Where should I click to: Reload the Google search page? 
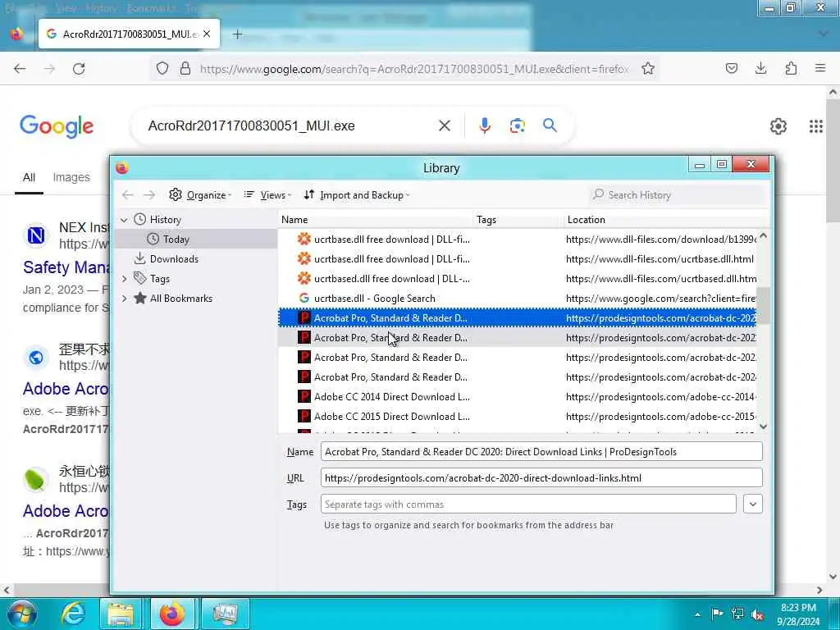79,69
